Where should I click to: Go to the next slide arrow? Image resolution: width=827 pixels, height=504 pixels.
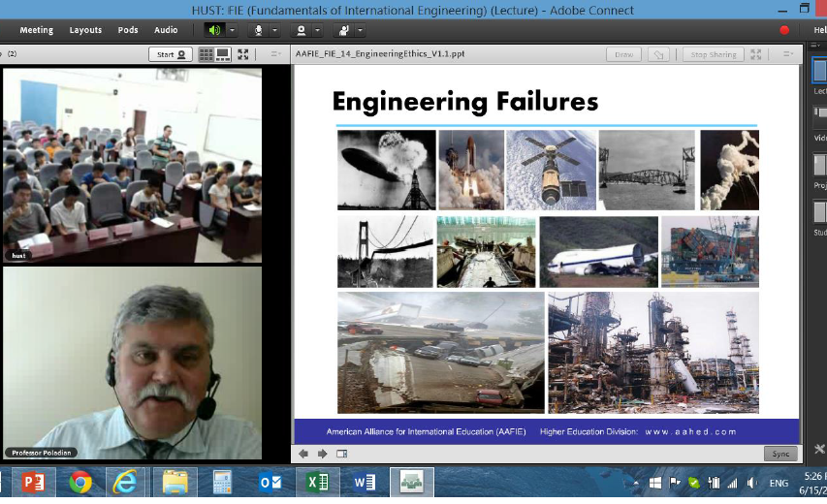[322, 454]
